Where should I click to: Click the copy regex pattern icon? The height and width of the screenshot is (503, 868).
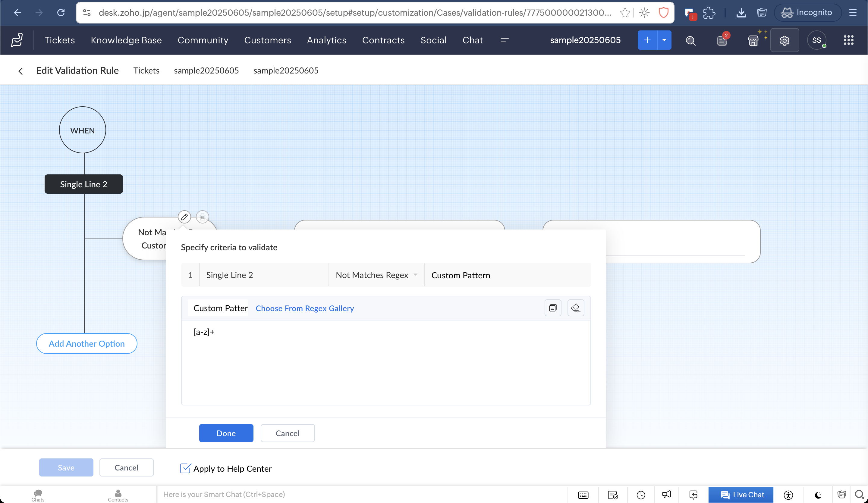[553, 308]
